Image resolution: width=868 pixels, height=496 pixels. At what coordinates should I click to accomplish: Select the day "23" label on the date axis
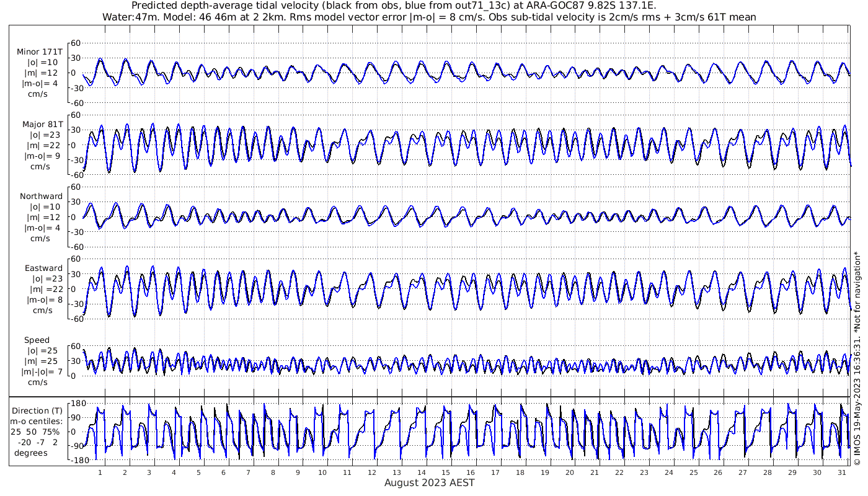coord(644,472)
